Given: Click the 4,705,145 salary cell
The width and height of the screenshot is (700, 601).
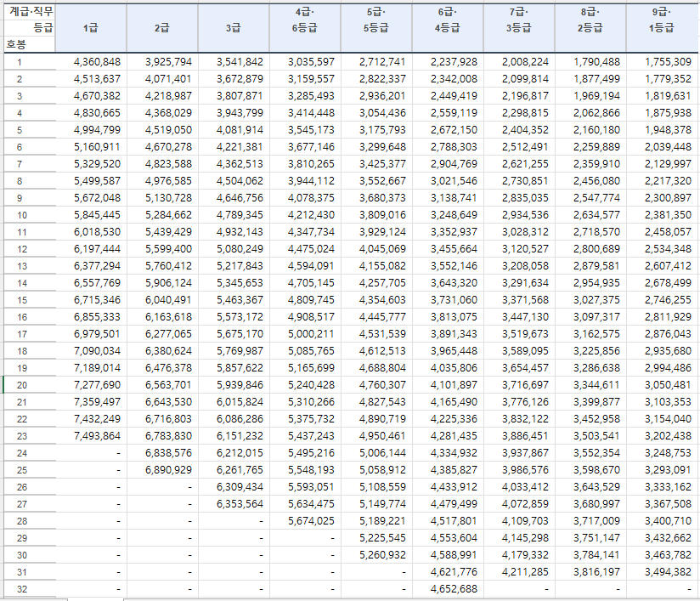Looking at the screenshot, I should coord(305,282).
